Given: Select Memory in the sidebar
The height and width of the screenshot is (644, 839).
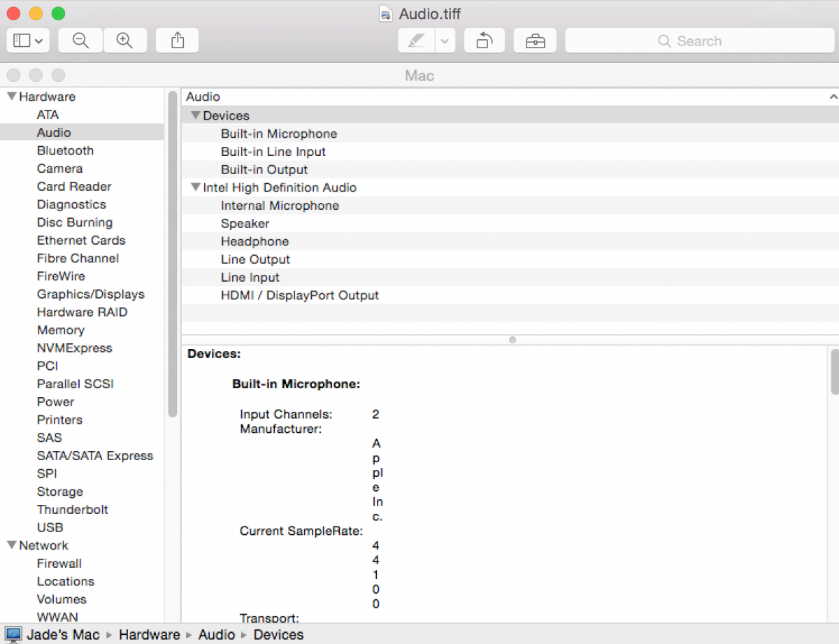Looking at the screenshot, I should point(60,330).
